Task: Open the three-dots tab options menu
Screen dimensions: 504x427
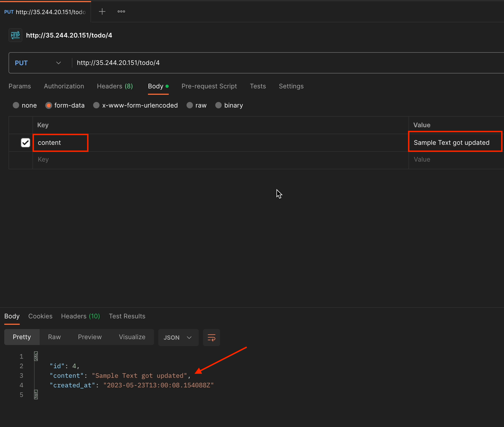Action: point(121,11)
